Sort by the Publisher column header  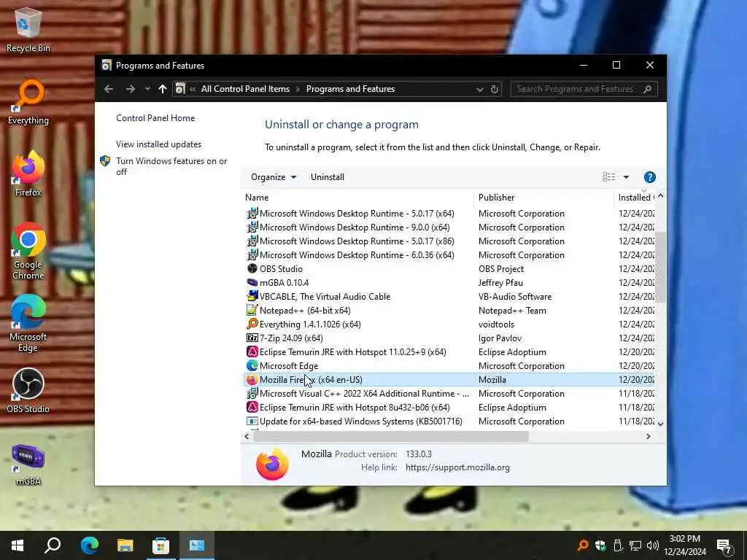click(x=543, y=197)
